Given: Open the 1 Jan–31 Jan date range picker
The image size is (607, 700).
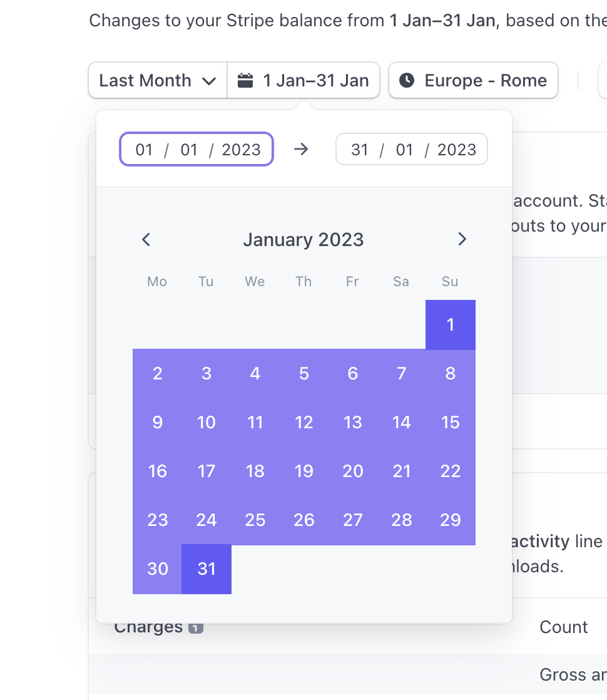Looking at the screenshot, I should (x=303, y=80).
